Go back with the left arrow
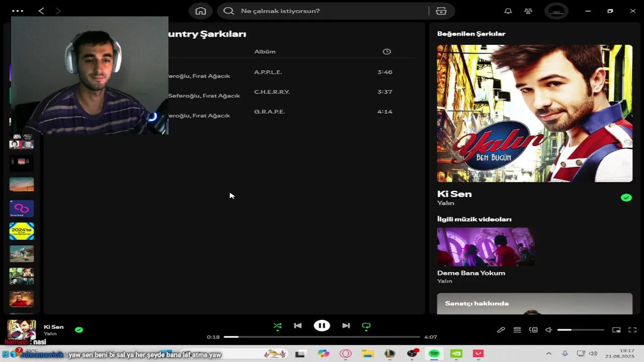Viewport: 644px width, 362px height. click(x=41, y=11)
